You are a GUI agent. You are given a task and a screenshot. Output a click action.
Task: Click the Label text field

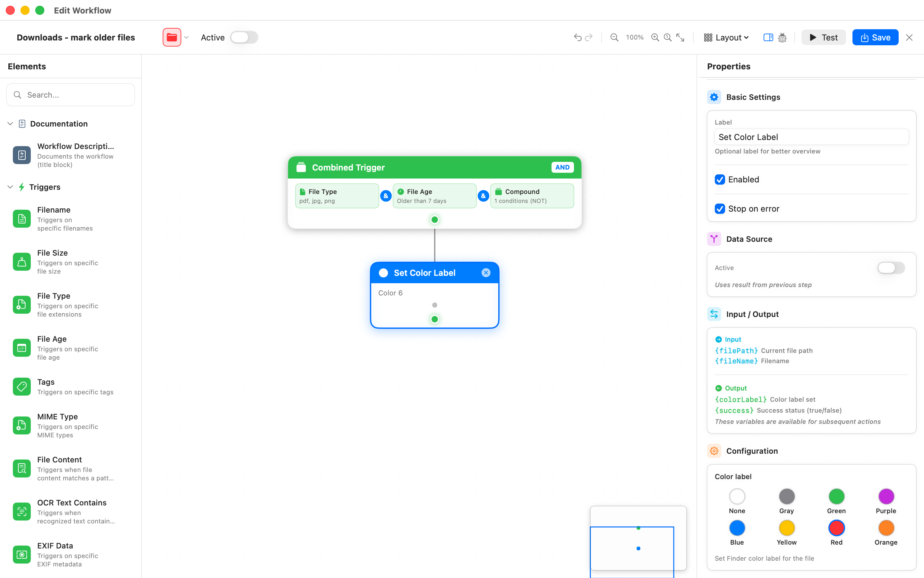[811, 137]
